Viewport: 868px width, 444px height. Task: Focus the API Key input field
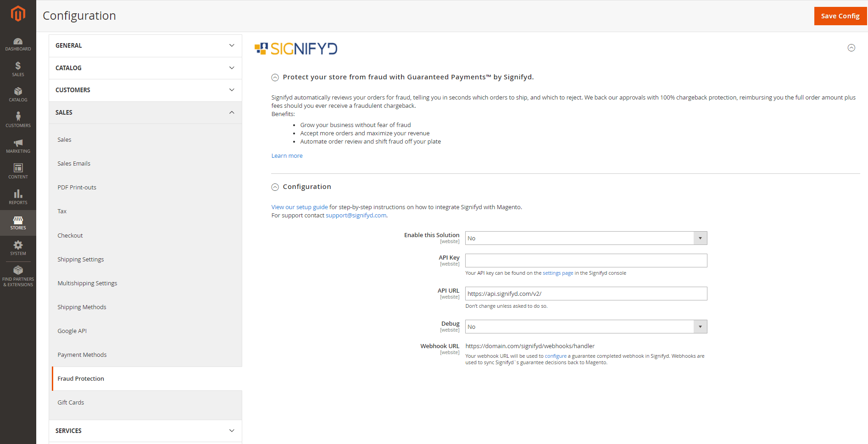586,261
